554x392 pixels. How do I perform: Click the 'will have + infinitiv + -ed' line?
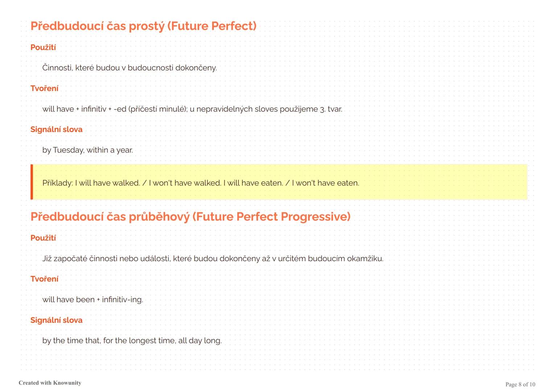coord(192,109)
